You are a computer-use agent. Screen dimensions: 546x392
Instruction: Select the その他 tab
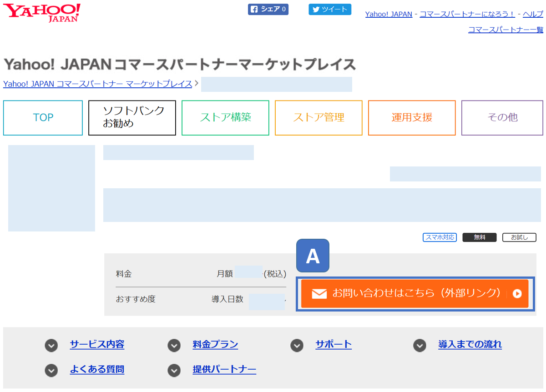pyautogui.click(x=502, y=118)
